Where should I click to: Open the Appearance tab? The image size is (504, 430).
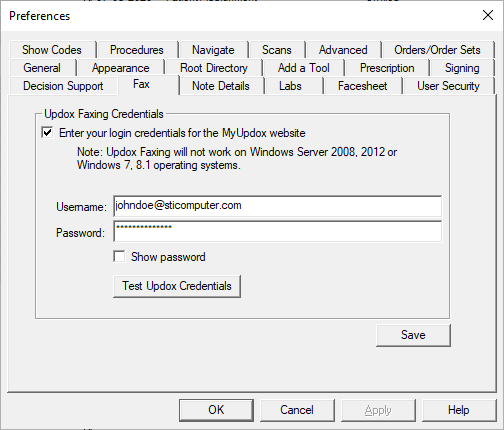(121, 68)
